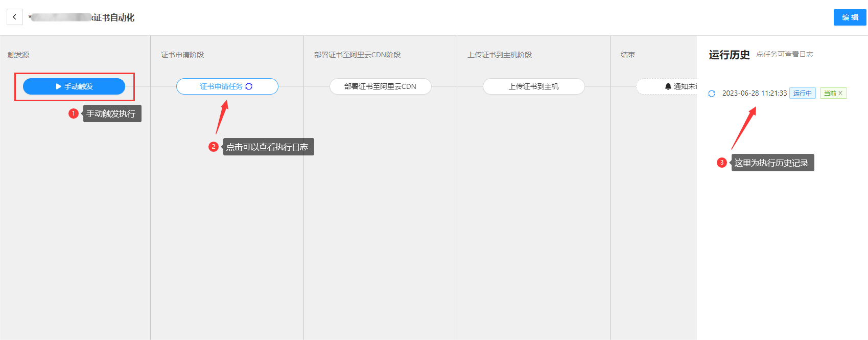Click the 上传证书到主机阶段 stage header

pos(500,55)
